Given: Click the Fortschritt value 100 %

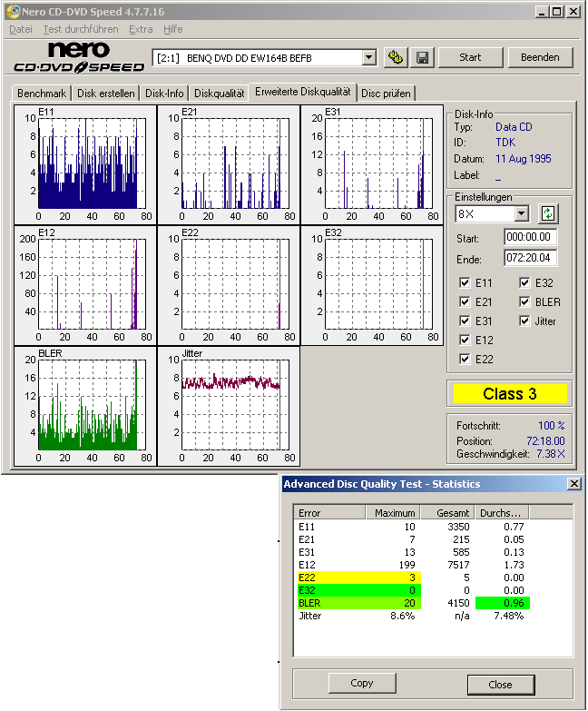Looking at the screenshot, I should pyautogui.click(x=552, y=425).
